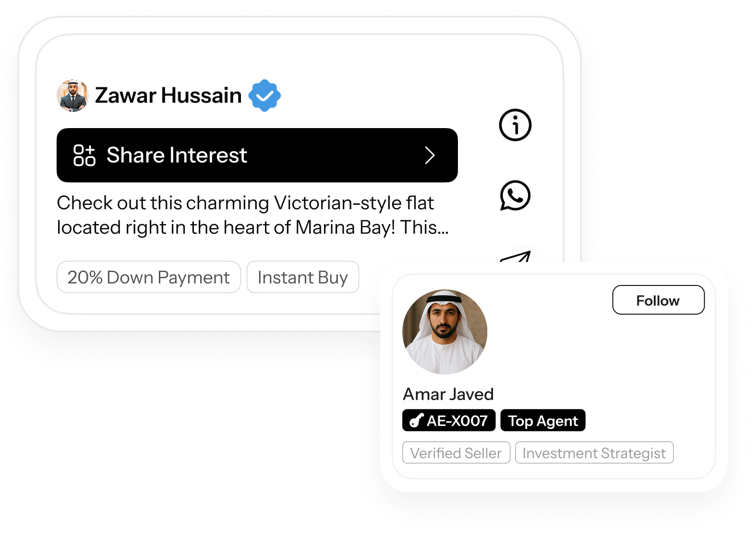756x534 pixels.
Task: Expand Share Interest with the chevron arrow
Action: click(x=430, y=155)
